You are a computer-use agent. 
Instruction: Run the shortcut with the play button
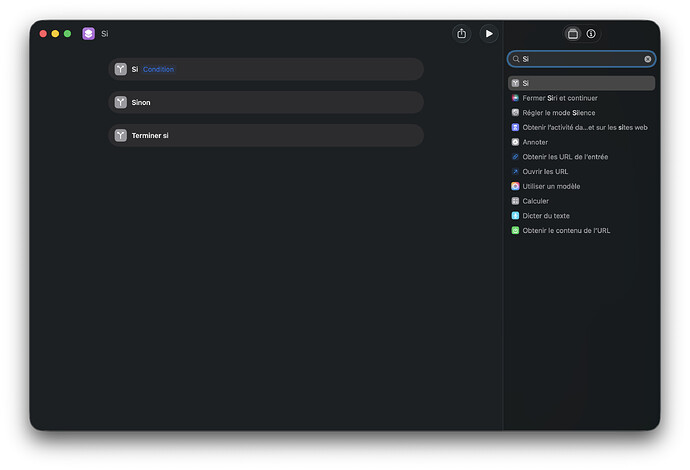[x=488, y=34]
